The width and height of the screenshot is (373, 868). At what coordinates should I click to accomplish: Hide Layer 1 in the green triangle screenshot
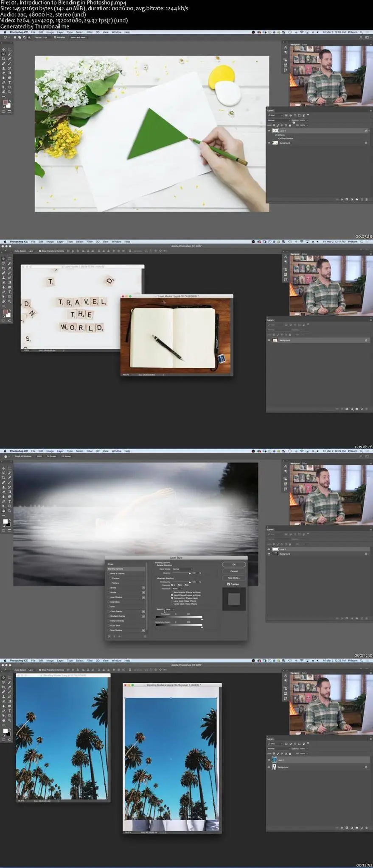point(269,131)
